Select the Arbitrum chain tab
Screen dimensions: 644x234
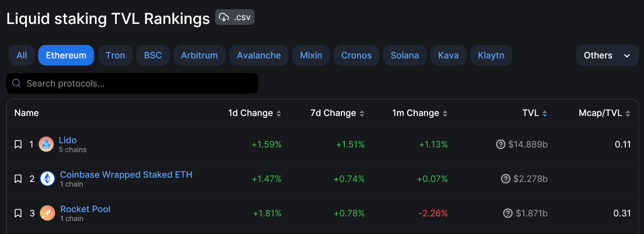[x=199, y=55]
